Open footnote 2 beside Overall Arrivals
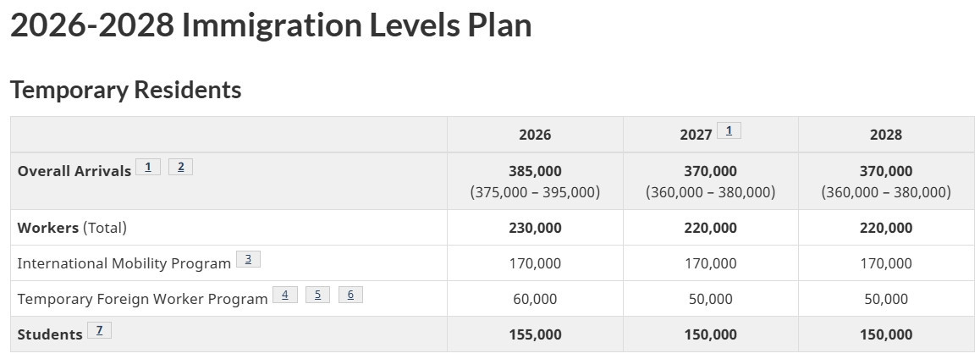This screenshot has width=980, height=359. tap(180, 167)
